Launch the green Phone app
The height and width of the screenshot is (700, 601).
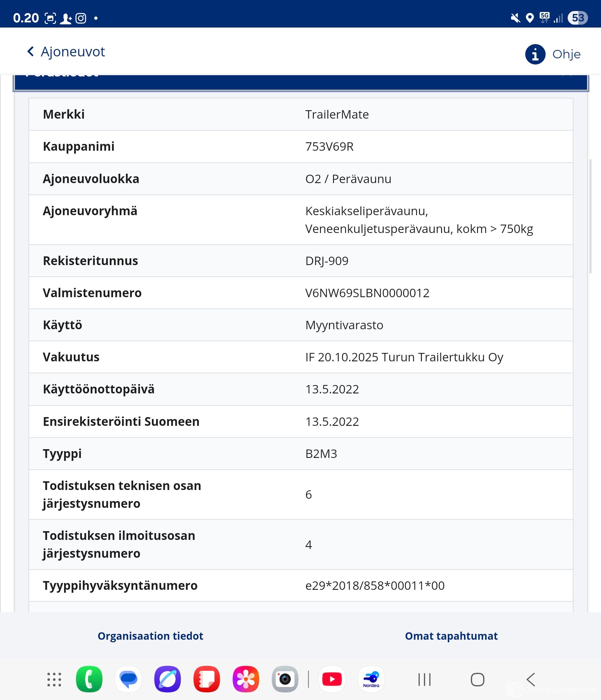(89, 679)
